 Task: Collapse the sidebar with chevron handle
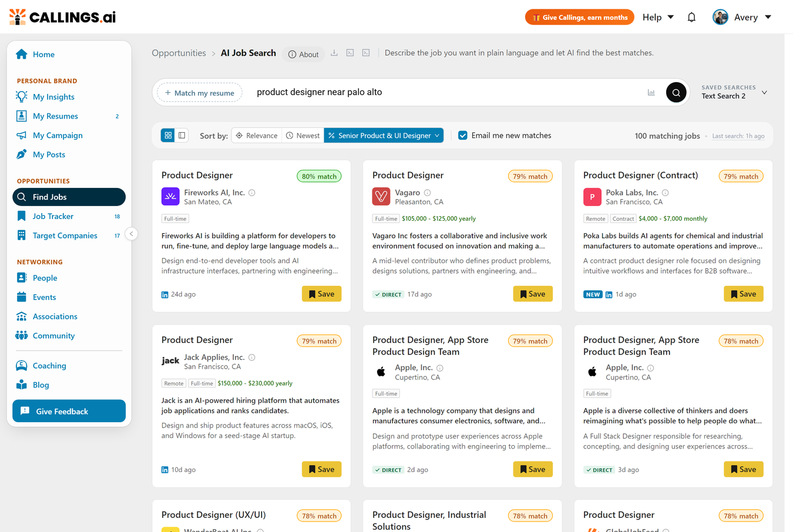pyautogui.click(x=132, y=234)
